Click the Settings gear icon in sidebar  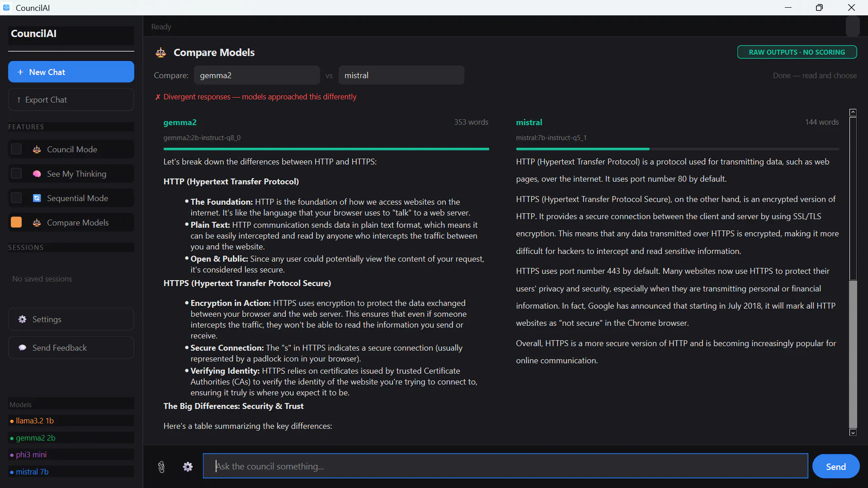(x=22, y=319)
